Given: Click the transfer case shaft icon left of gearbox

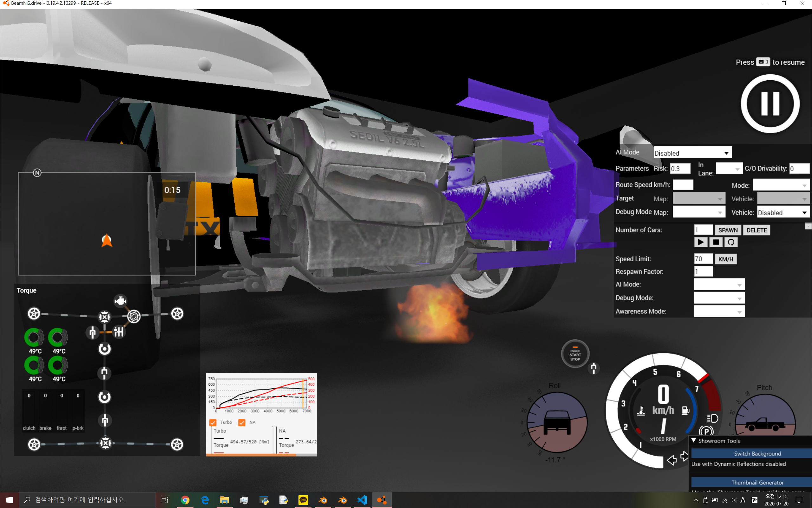Looking at the screenshot, I should 92,332.
